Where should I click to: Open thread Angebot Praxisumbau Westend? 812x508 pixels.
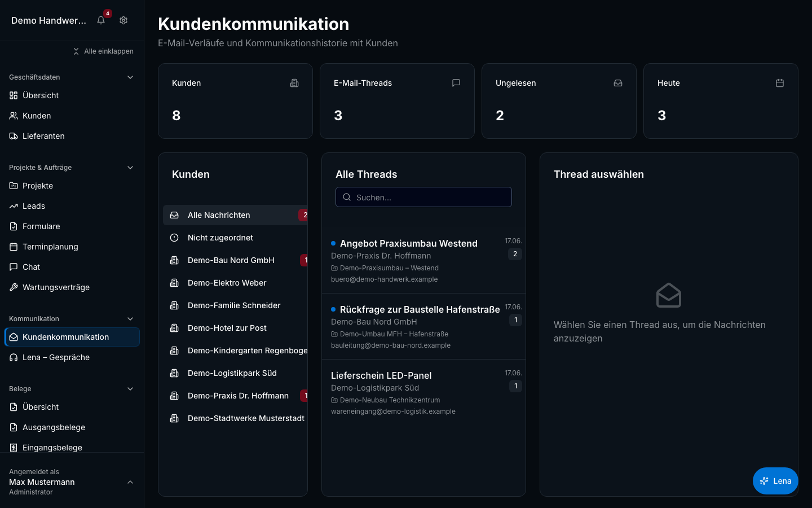point(423,260)
